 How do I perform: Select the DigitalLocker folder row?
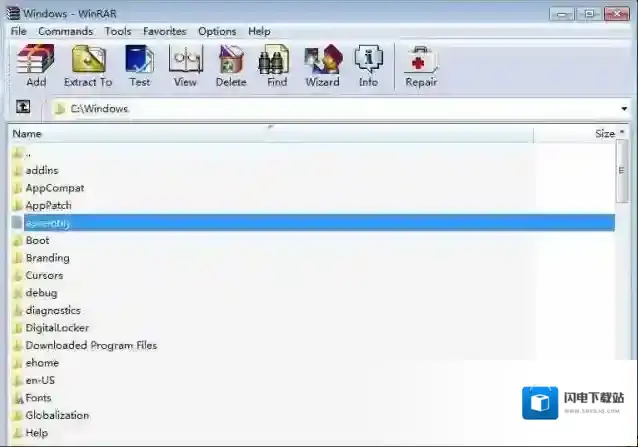313,328
